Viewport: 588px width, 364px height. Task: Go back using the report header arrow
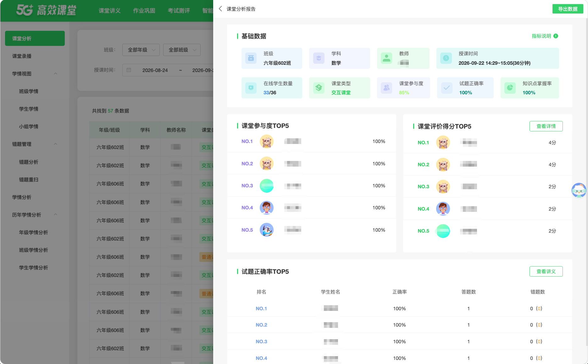220,9
